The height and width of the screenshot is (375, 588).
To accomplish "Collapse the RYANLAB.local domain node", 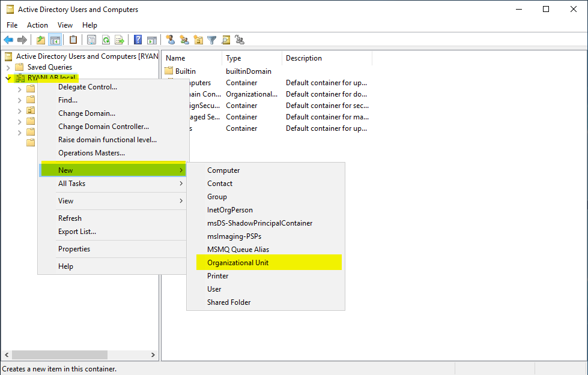I will coord(8,78).
